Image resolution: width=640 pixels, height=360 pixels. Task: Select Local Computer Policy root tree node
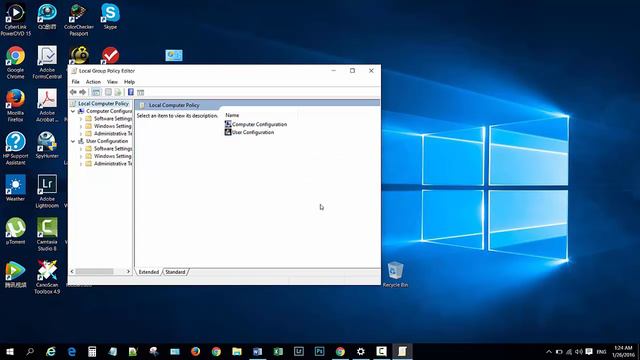pyautogui.click(x=103, y=104)
